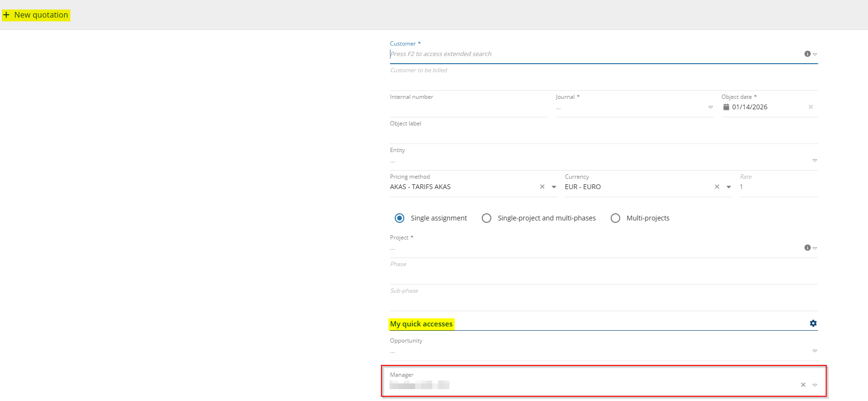
Task: Click the New quotation button
Action: pos(36,15)
